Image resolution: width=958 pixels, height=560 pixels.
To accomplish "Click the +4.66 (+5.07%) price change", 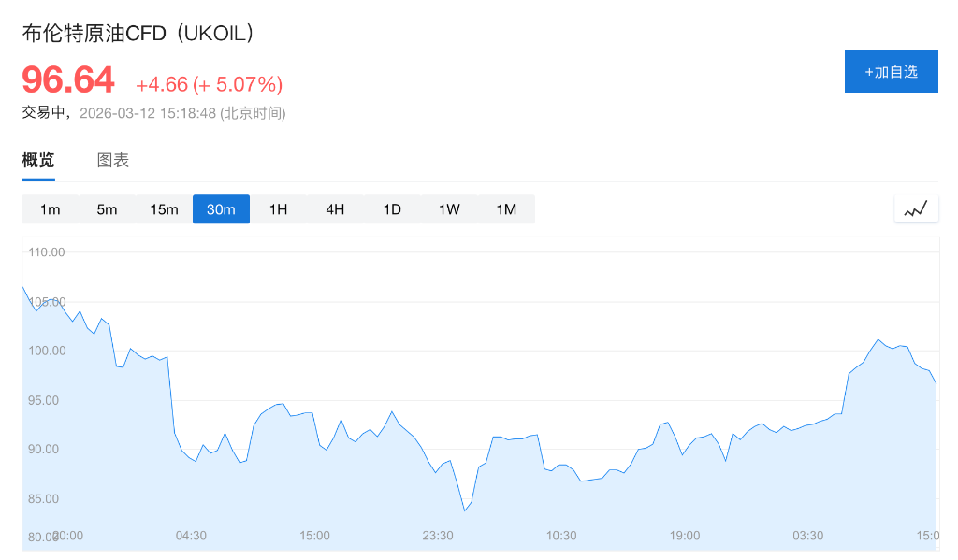I will [x=209, y=84].
